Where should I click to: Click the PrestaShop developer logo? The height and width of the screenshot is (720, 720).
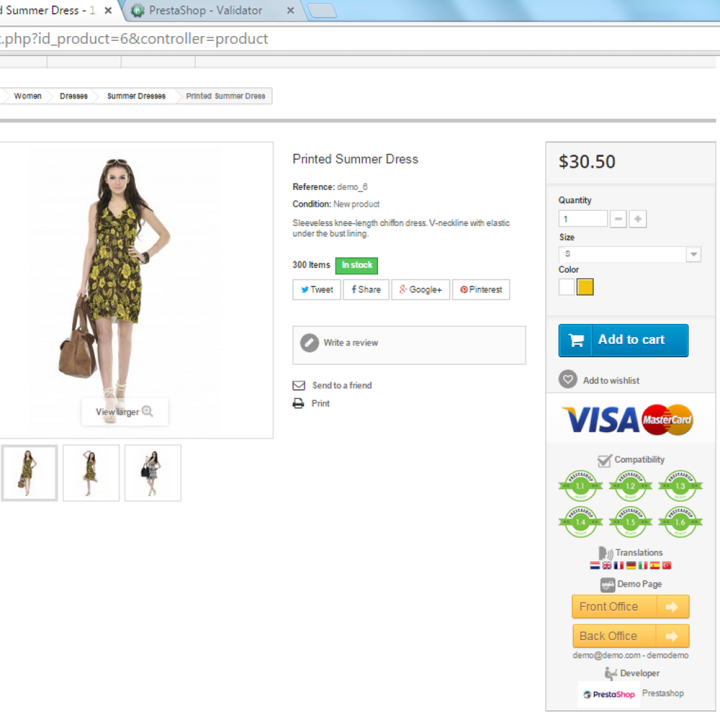tap(609, 694)
